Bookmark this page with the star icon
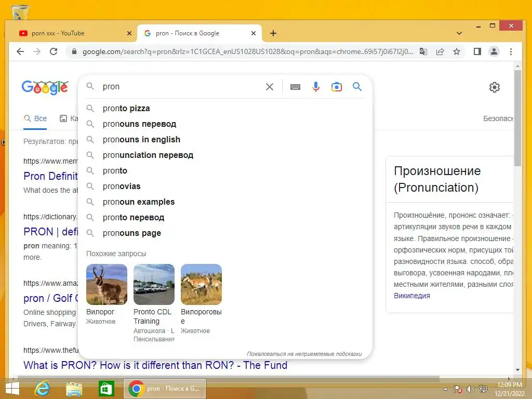The width and height of the screenshot is (532, 399). [x=457, y=51]
